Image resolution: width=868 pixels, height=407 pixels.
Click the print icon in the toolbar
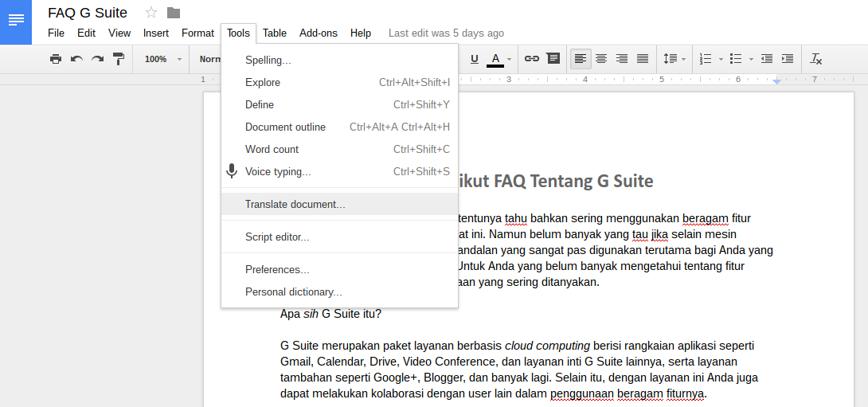pyautogui.click(x=56, y=59)
